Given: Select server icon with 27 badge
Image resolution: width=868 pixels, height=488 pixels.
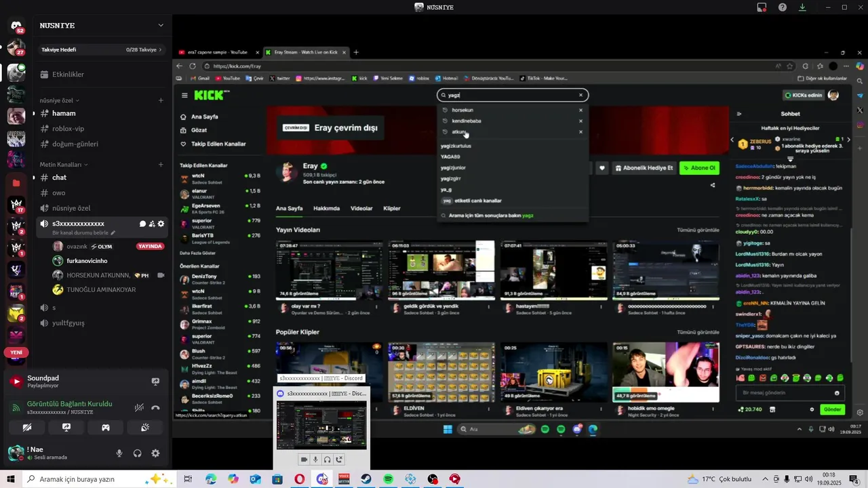Looking at the screenshot, I should [16, 49].
